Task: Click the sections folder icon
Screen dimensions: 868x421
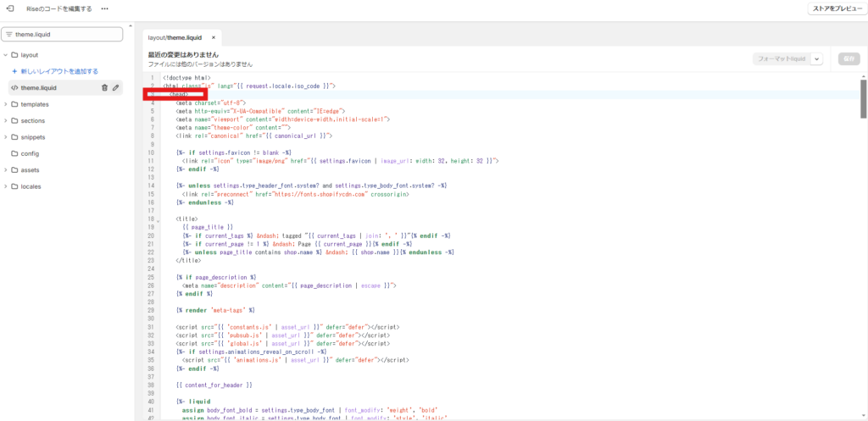Action: [x=15, y=120]
